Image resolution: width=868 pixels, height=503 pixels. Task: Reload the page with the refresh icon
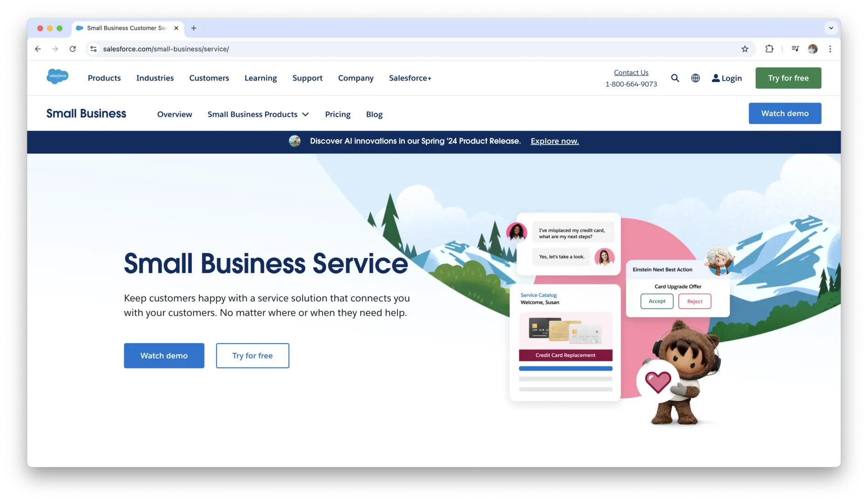[73, 49]
